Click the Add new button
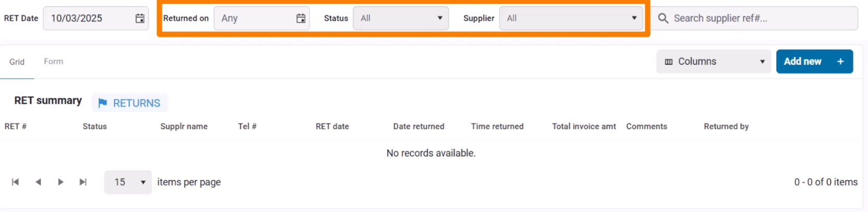Screen dimensions: 868x212 click(x=814, y=62)
